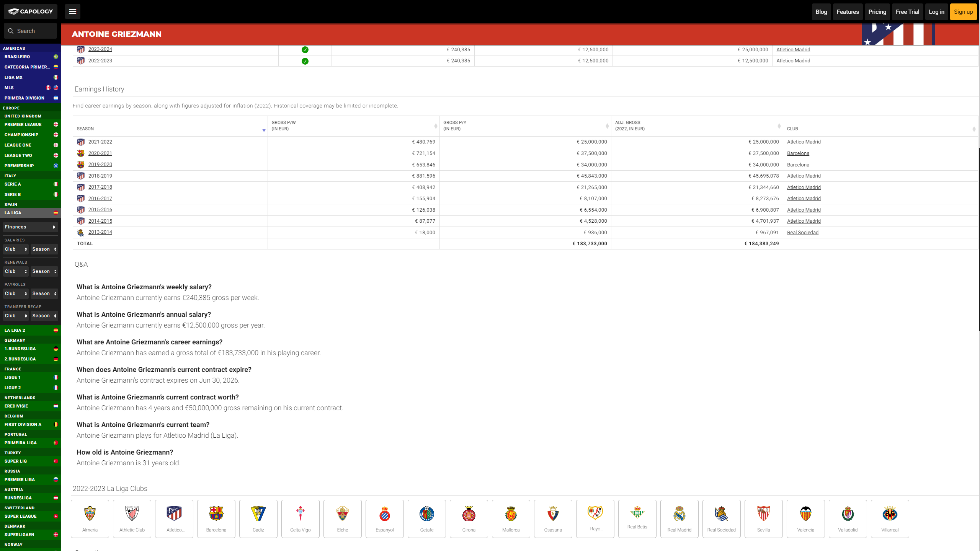The width and height of the screenshot is (980, 551).
Task: Click the green check in 2023-2024 row
Action: click(x=305, y=50)
